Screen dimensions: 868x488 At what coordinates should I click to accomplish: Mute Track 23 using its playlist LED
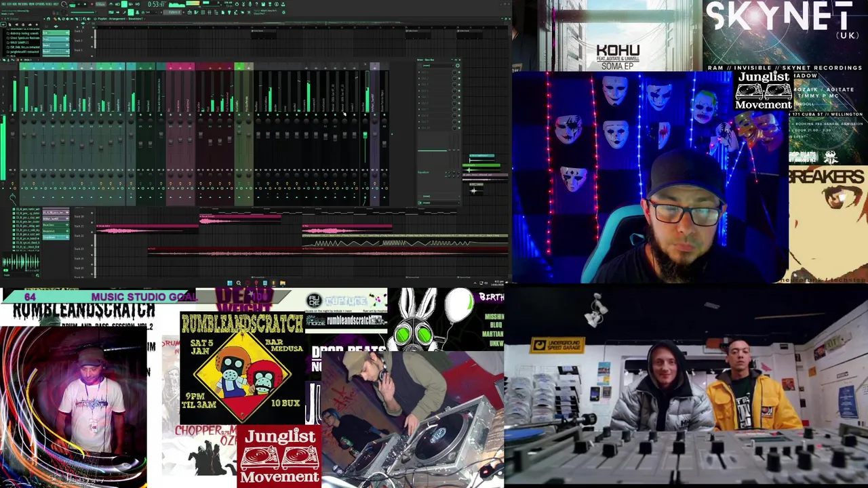(x=92, y=255)
